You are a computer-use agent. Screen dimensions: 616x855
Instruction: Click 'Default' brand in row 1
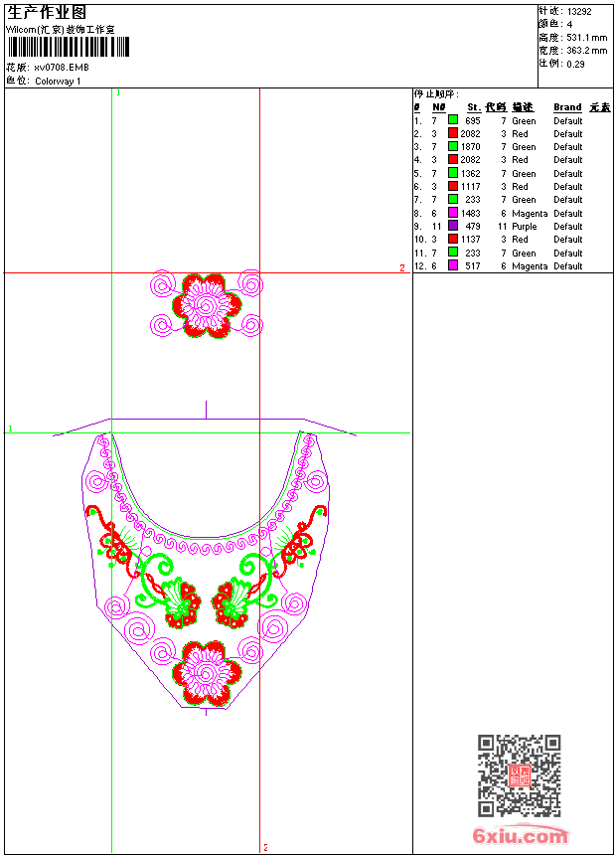[568, 121]
